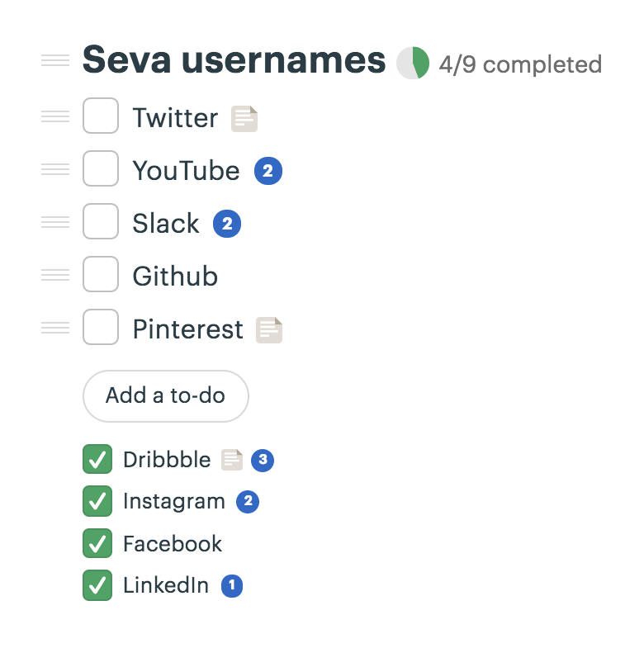644x667 pixels.
Task: Open the comments badge next to Slack
Action: 227,225
